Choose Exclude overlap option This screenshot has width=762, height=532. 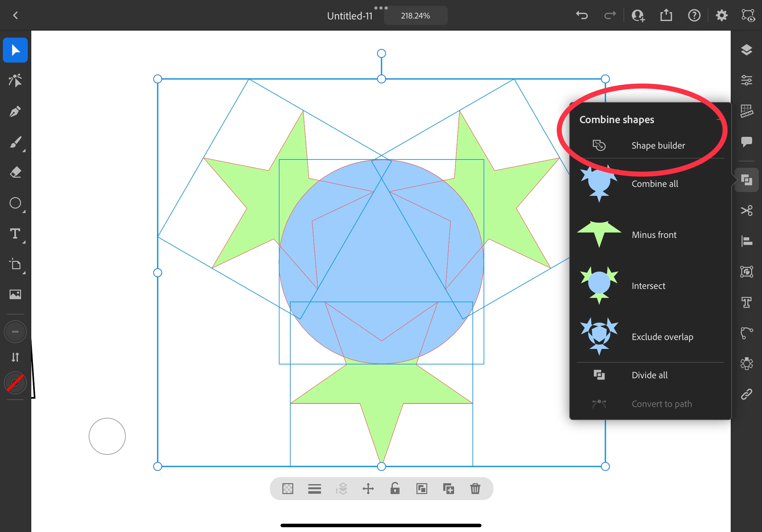point(662,337)
